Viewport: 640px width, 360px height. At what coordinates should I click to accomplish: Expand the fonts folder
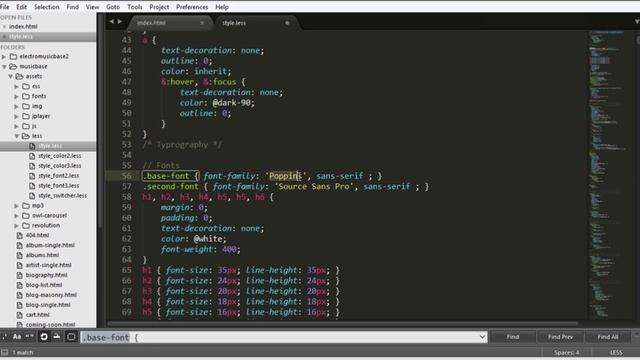(17, 96)
